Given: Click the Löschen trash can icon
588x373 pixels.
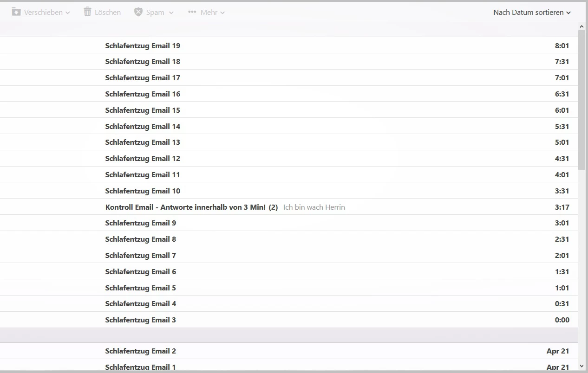Looking at the screenshot, I should coord(87,12).
